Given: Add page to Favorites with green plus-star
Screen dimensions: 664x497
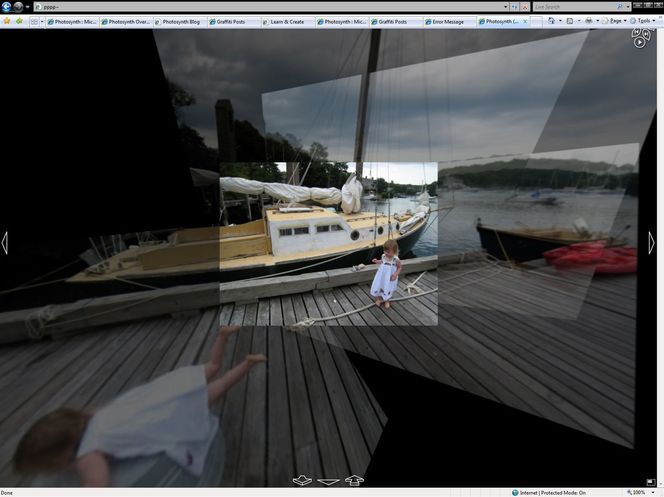Looking at the screenshot, I should pyautogui.click(x=19, y=21).
